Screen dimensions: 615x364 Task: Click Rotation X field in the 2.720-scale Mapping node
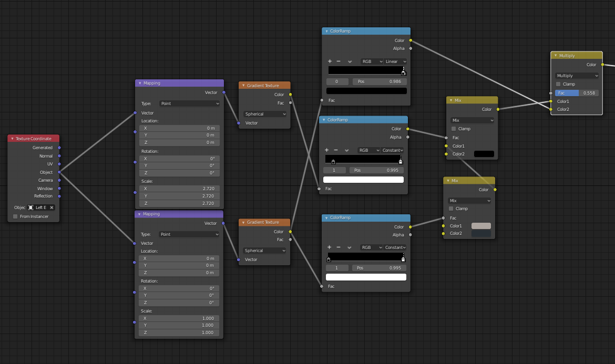(179, 159)
